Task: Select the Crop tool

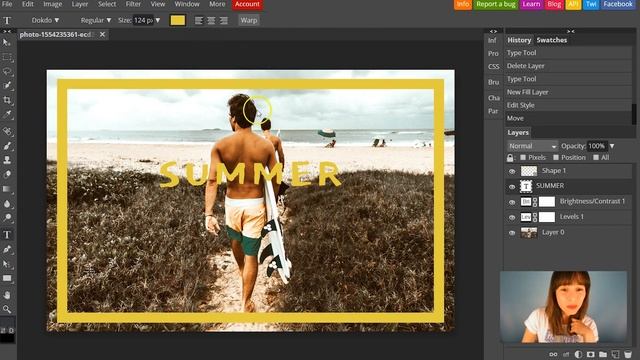Action: [x=7, y=100]
